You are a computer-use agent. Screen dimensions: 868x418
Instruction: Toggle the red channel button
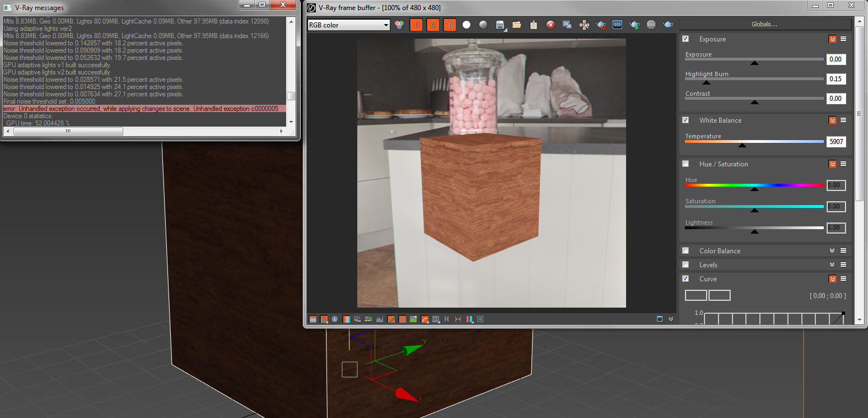(416, 25)
